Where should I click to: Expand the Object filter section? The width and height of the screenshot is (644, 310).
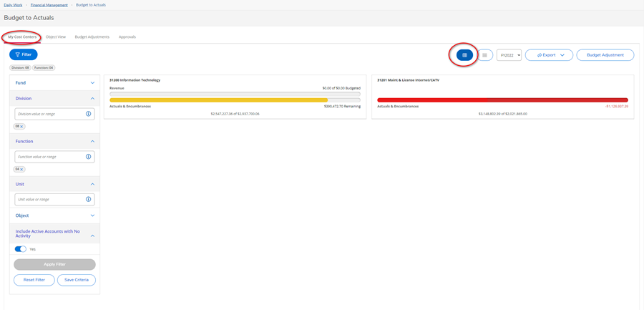click(x=92, y=215)
